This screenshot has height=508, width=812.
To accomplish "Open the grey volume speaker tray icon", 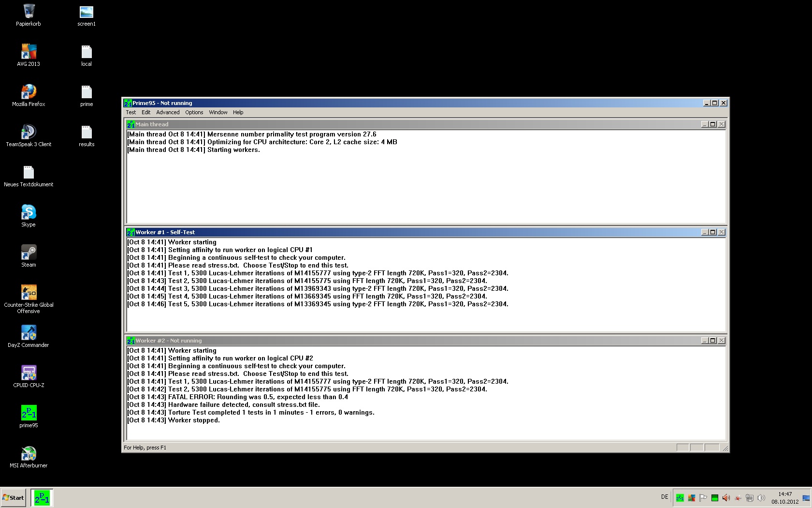I will coord(761,498).
